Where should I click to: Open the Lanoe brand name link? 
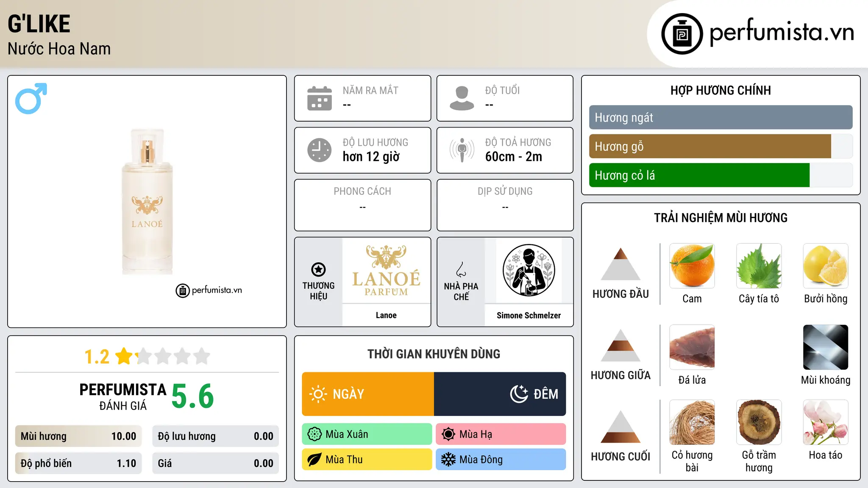pos(386,315)
